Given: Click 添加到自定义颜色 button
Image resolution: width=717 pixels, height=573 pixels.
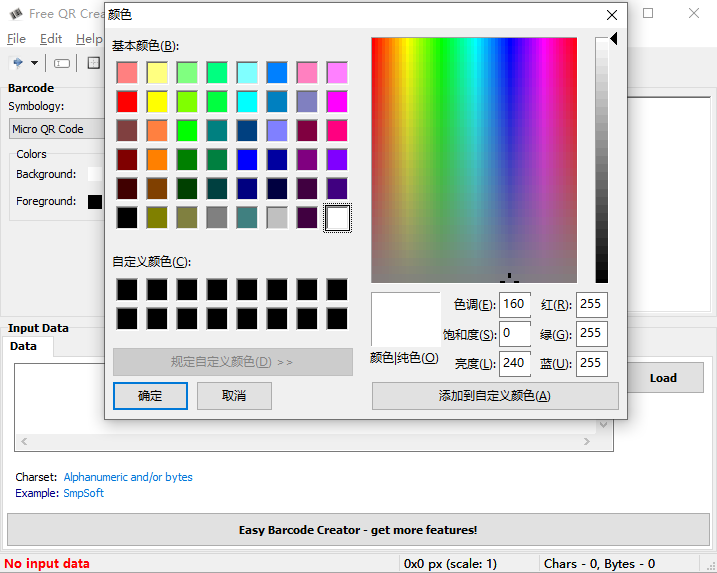Looking at the screenshot, I should click(495, 396).
